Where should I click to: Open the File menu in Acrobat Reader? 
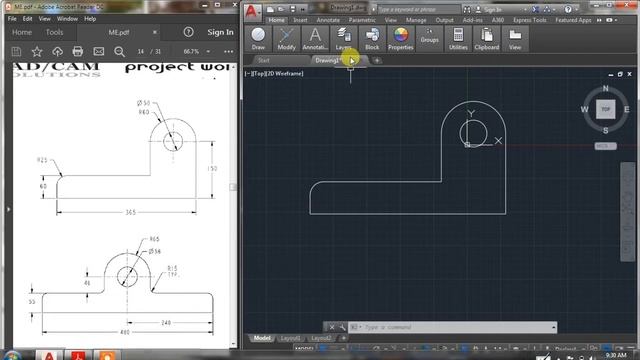click(12, 19)
